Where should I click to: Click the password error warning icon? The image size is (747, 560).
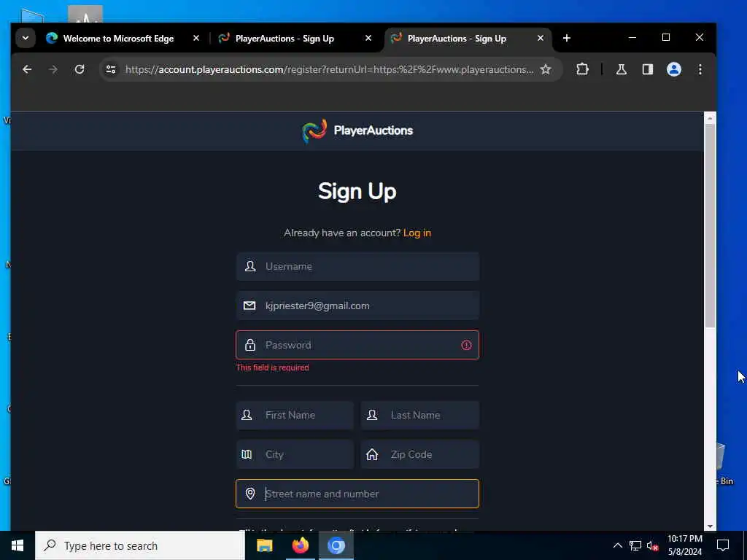(x=466, y=345)
